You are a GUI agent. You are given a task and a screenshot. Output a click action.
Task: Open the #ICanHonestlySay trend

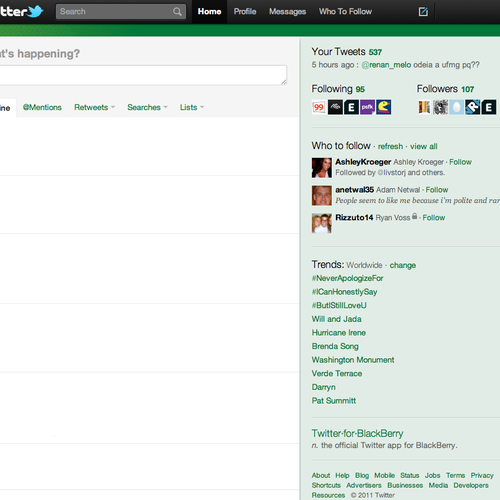point(344,292)
